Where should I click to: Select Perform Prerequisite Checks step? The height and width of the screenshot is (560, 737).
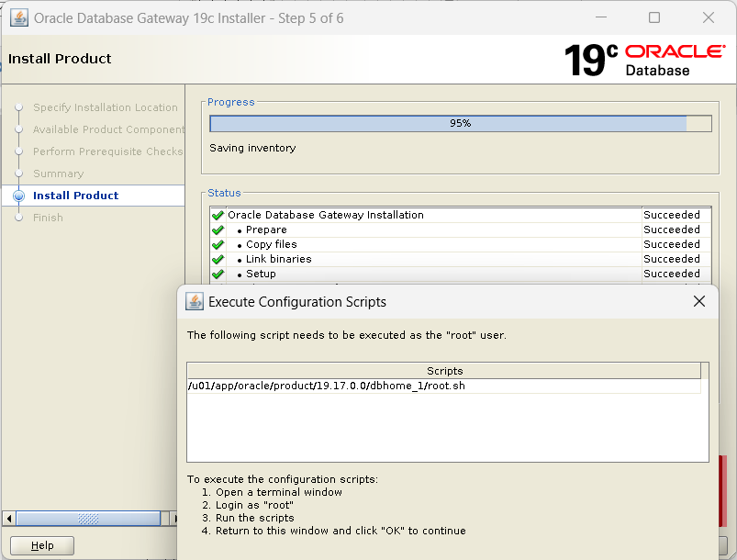point(107,151)
